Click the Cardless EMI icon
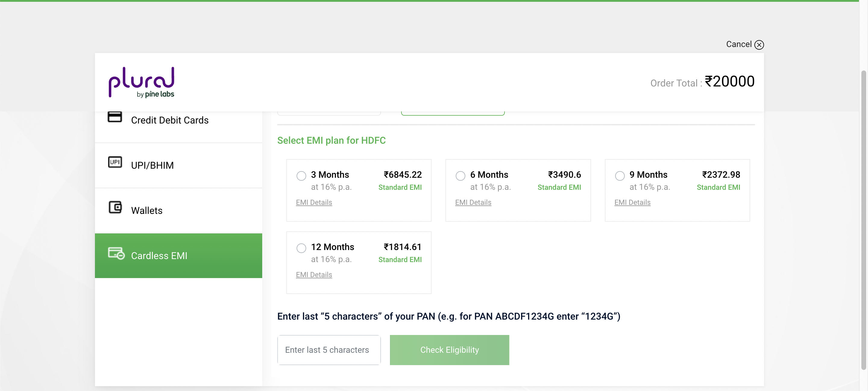868x391 pixels. (116, 253)
